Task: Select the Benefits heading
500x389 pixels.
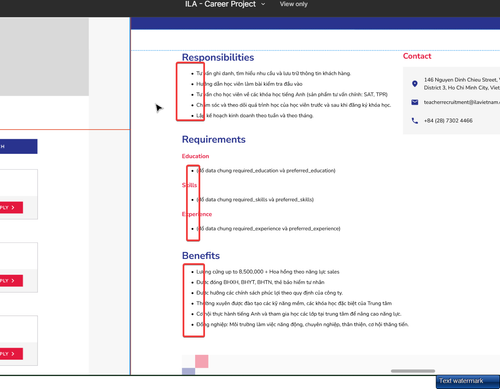Action: (201, 256)
